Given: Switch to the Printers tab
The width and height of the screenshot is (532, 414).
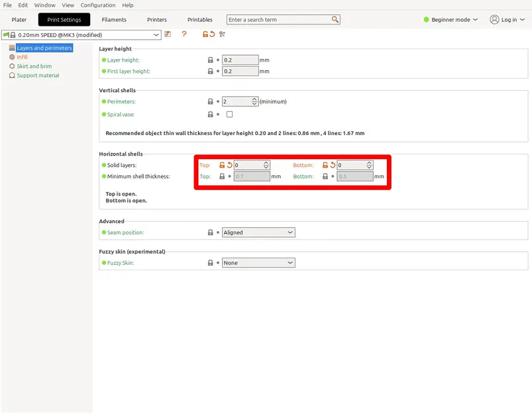Looking at the screenshot, I should [157, 20].
